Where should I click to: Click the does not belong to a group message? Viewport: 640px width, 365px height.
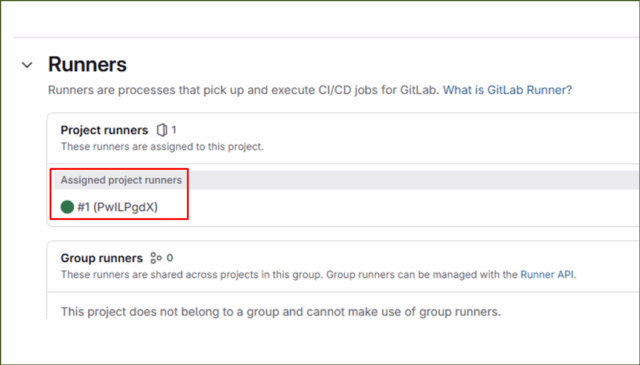pyautogui.click(x=281, y=312)
